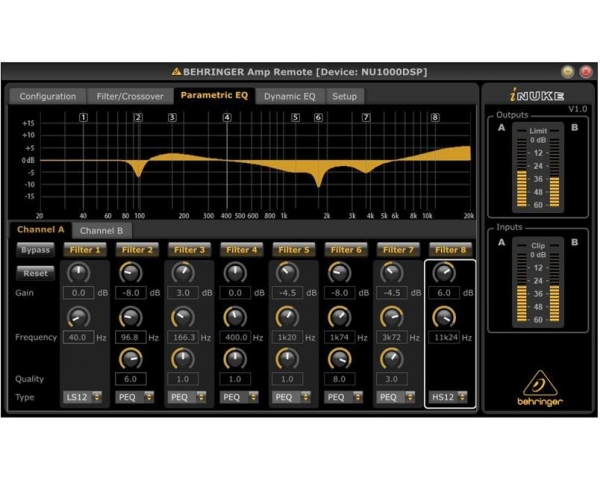The width and height of the screenshot is (600, 480).
Task: Toggle Filter 5 on or off
Action: coord(293,250)
